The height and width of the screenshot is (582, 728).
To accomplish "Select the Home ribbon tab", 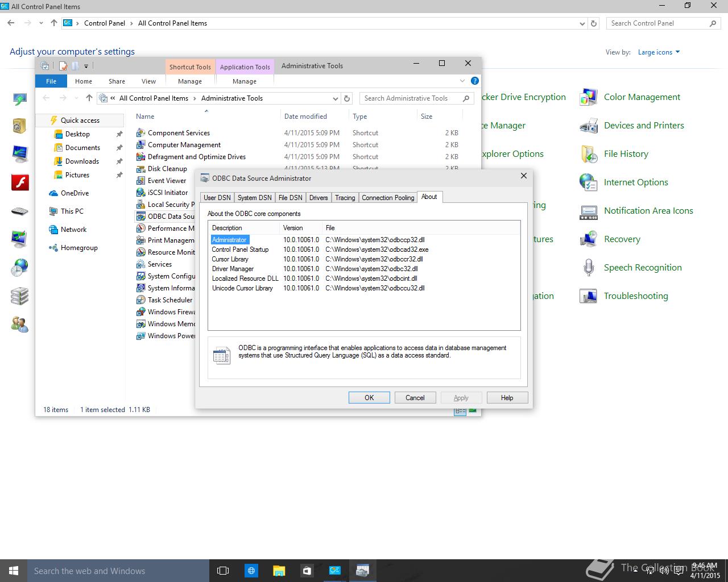I will coord(84,81).
